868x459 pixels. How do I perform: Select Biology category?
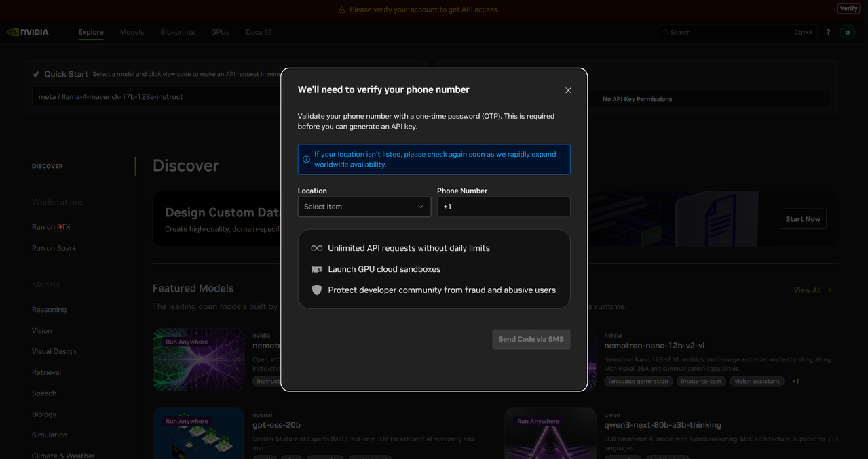tap(44, 414)
